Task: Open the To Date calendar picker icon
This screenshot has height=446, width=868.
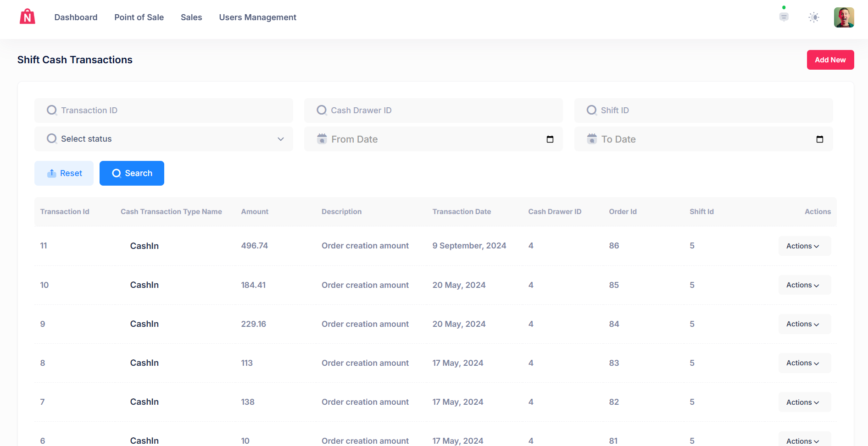Action: pos(820,139)
